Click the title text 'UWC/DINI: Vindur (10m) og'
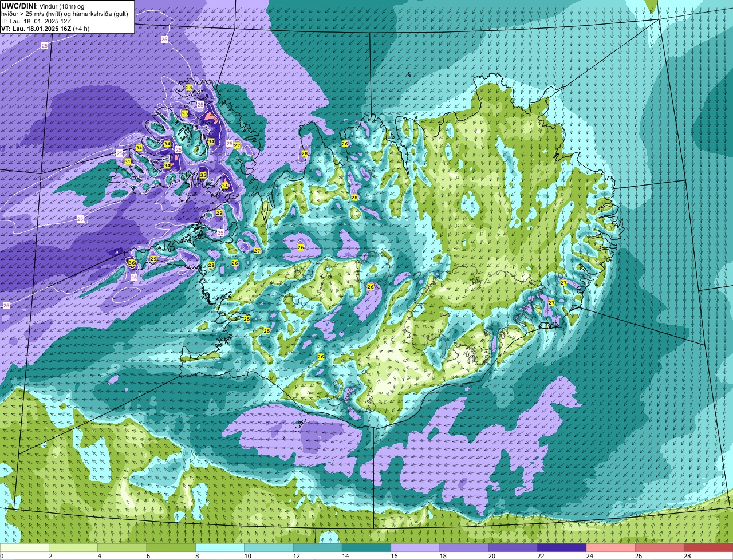 tap(43, 6)
